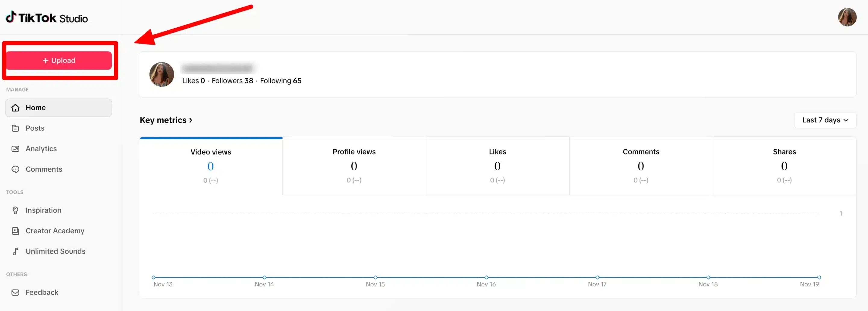The height and width of the screenshot is (311, 868).
Task: Show the Likes metric tab
Action: [497, 166]
